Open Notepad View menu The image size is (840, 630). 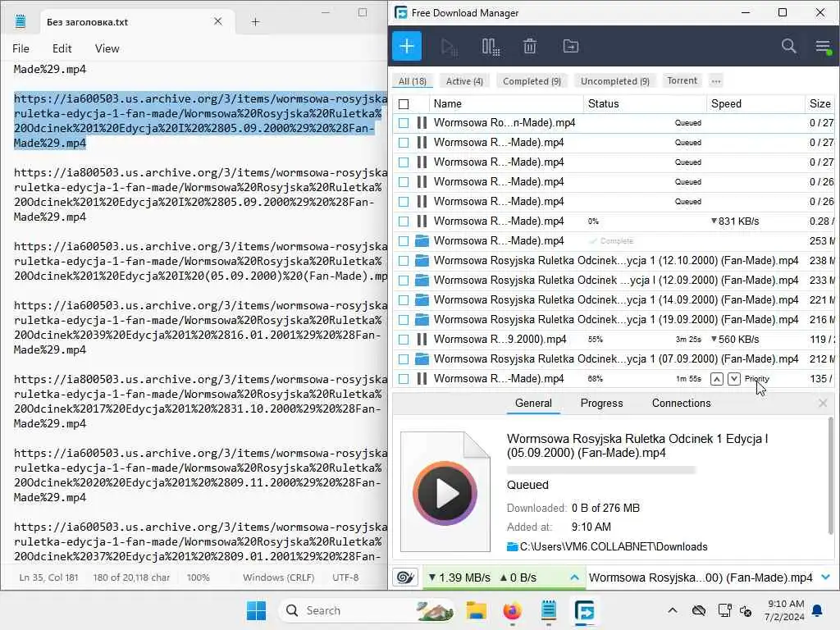(x=107, y=48)
